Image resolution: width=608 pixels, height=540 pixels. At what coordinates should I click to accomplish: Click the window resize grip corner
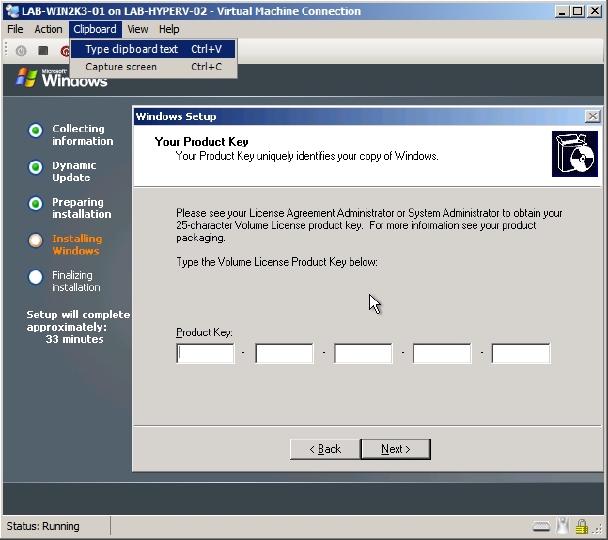point(599,530)
